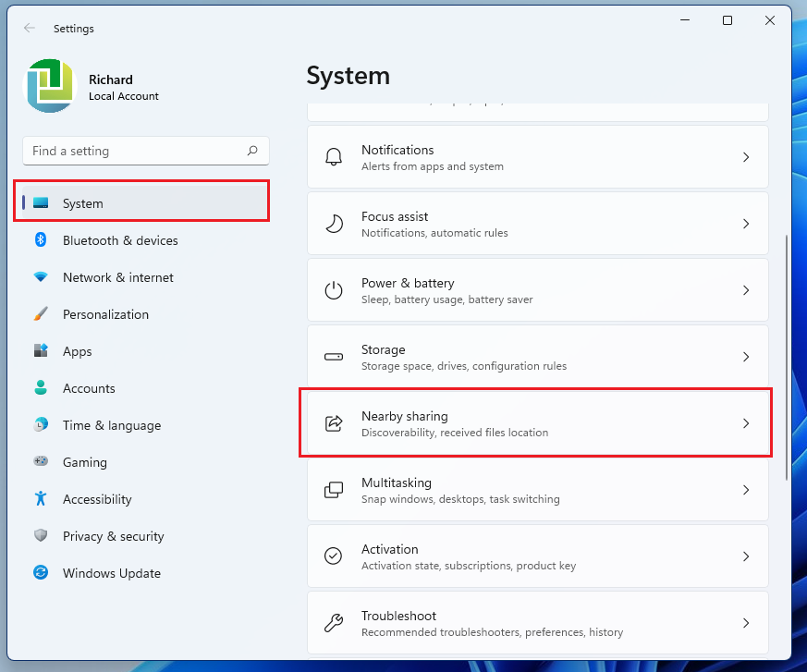Click the Privacy & security shield icon
Viewport: 807px width, 672px height.
[x=41, y=536]
